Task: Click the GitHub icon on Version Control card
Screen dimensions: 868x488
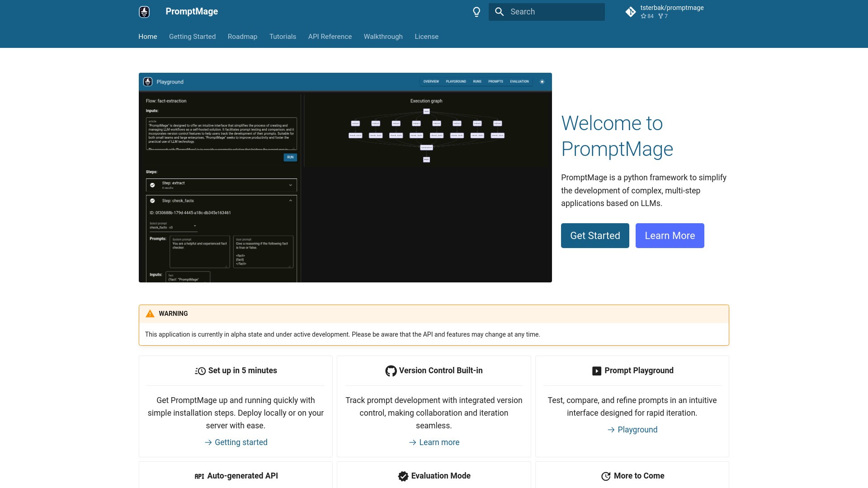Action: pyautogui.click(x=390, y=371)
